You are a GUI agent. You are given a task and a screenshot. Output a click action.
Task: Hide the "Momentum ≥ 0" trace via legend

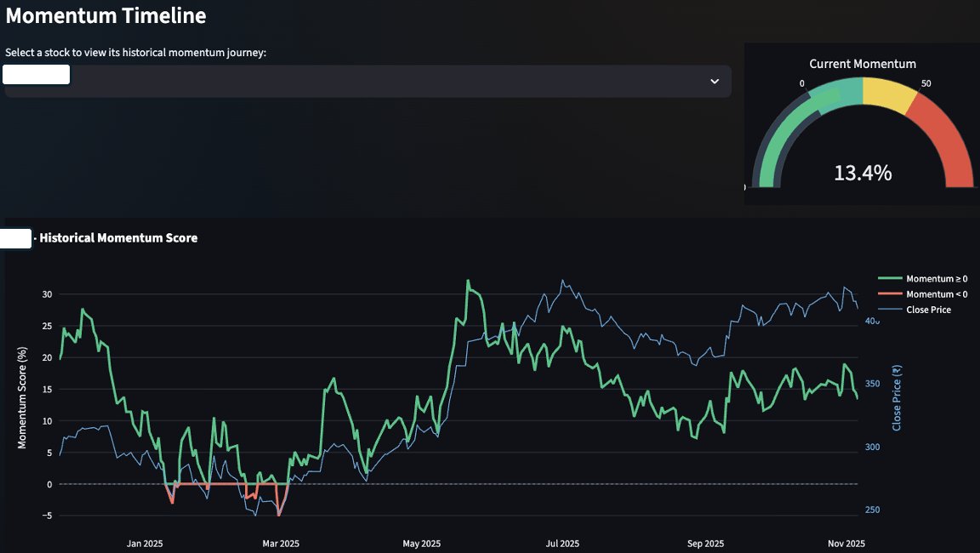pyautogui.click(x=932, y=278)
